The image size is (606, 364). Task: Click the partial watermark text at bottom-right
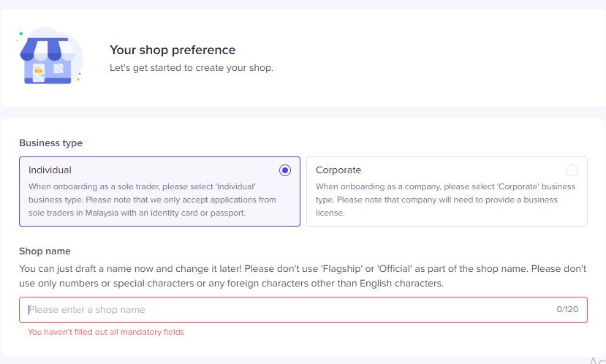pos(597,360)
